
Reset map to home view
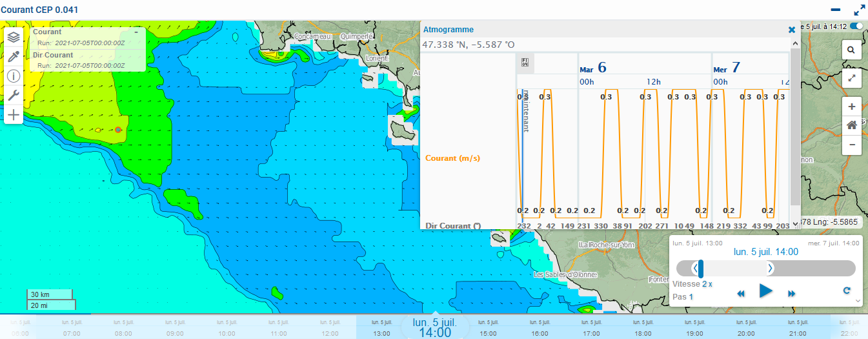pyautogui.click(x=852, y=125)
